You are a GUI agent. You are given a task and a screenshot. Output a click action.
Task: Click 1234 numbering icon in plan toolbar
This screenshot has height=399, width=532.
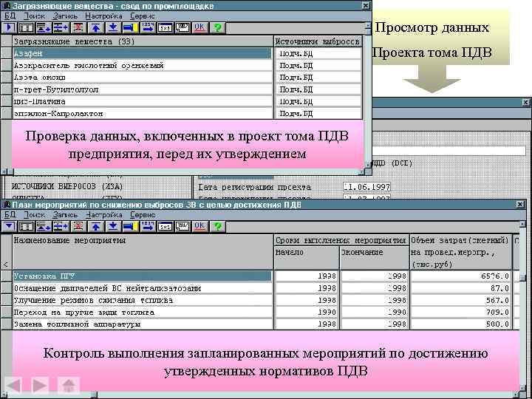[148, 226]
